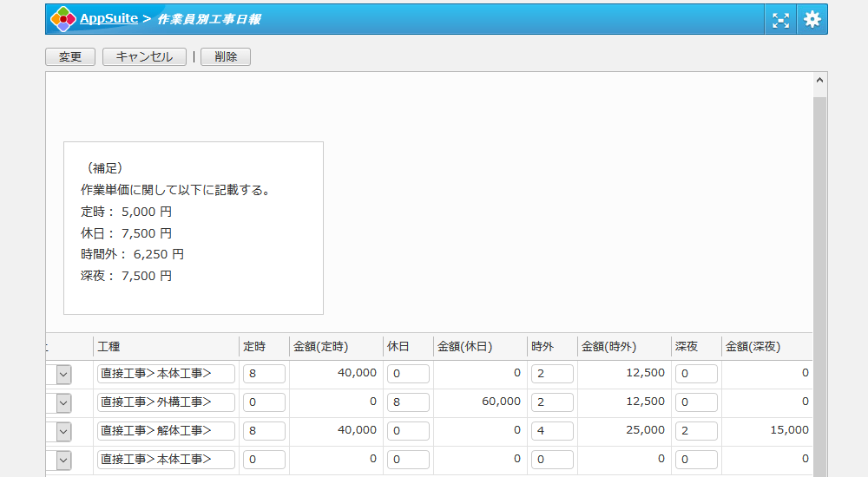The image size is (868, 477).
Task: Expand the dropdown in the third table row
Action: click(x=64, y=431)
